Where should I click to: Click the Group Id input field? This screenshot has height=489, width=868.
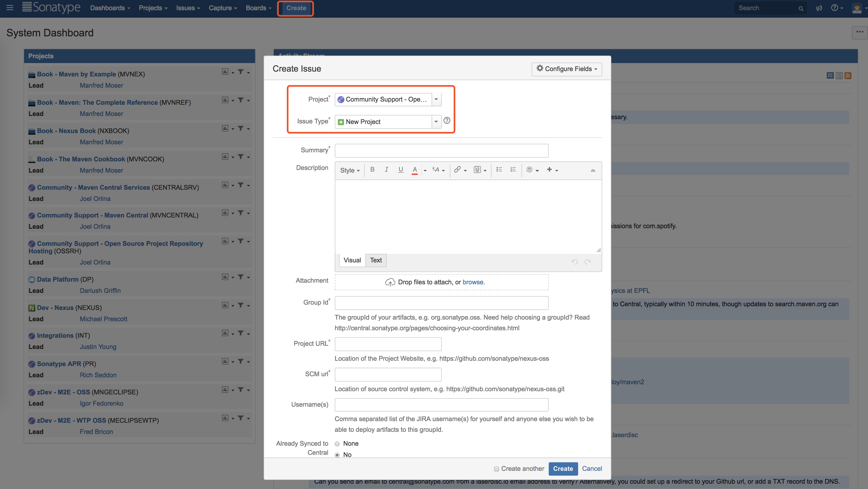click(x=441, y=303)
